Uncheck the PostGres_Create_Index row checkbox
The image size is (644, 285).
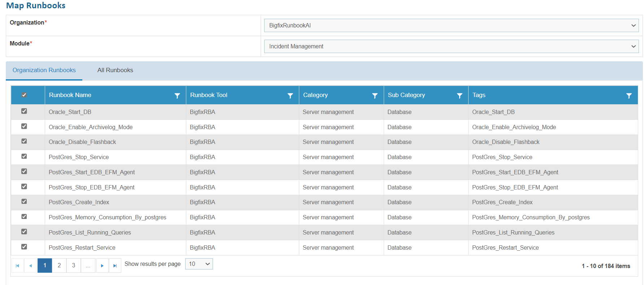pos(24,201)
